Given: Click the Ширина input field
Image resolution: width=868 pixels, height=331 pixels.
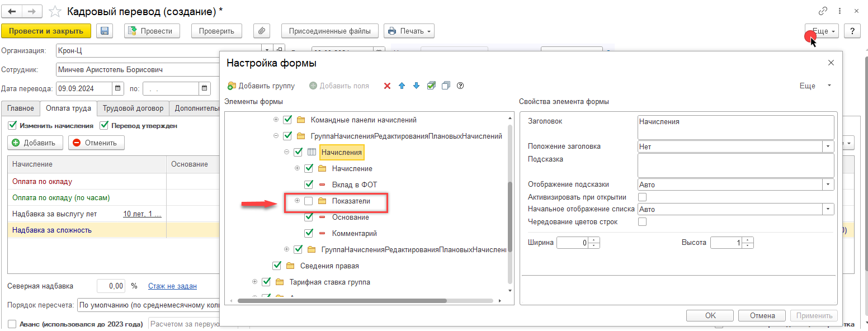Looking at the screenshot, I should [x=573, y=243].
